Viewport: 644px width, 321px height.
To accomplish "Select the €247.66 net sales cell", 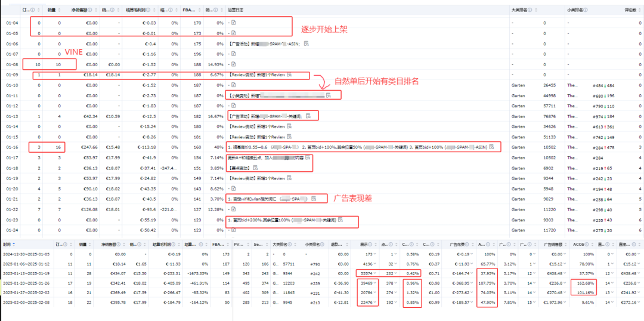I will [x=89, y=147].
